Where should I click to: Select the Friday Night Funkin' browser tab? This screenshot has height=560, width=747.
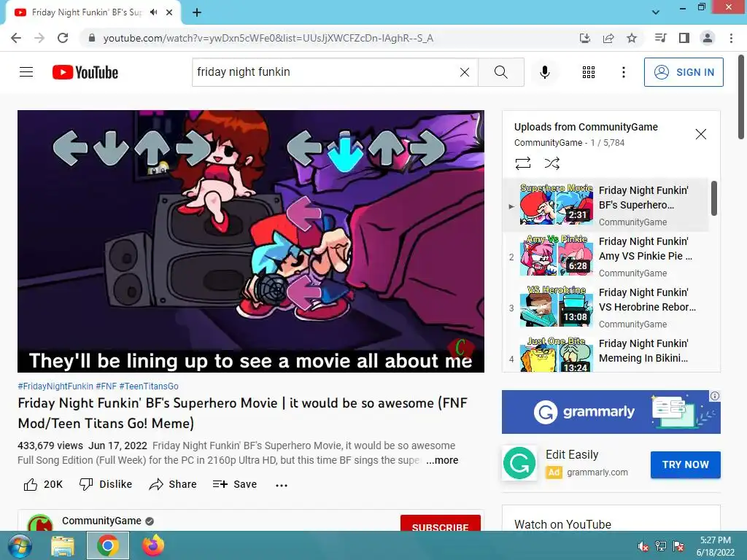tap(93, 12)
